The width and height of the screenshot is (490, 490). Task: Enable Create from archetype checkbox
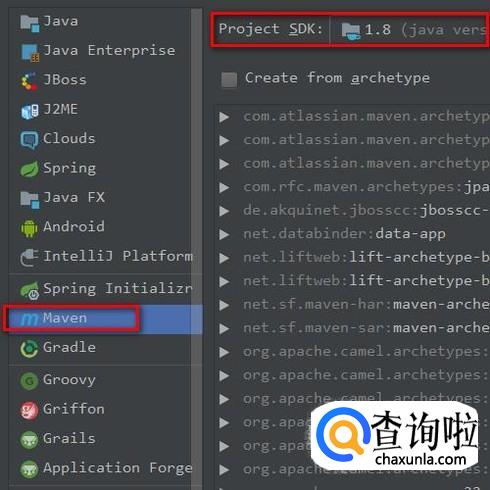[229, 80]
